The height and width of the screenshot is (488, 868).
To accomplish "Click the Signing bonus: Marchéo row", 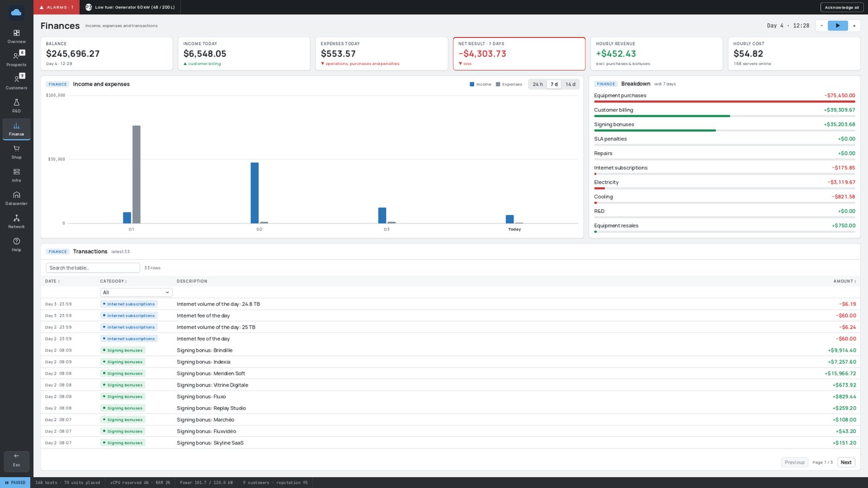I will point(450,420).
